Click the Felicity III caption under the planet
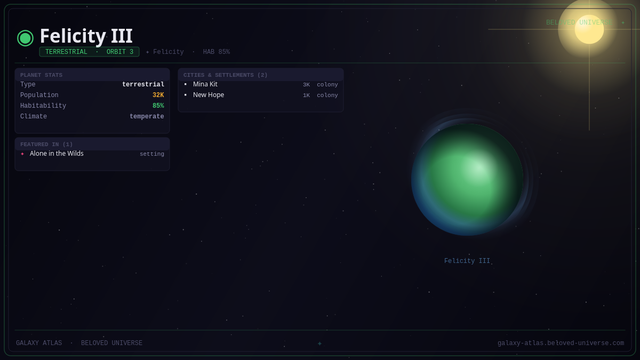 pyautogui.click(x=467, y=261)
